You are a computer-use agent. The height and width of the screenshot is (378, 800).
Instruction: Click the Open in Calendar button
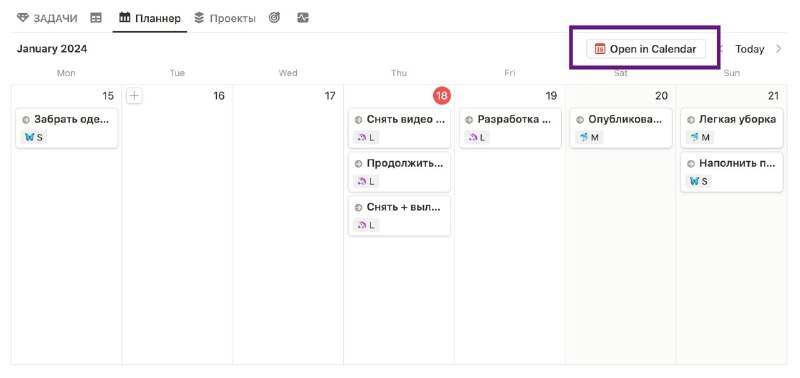[645, 49]
